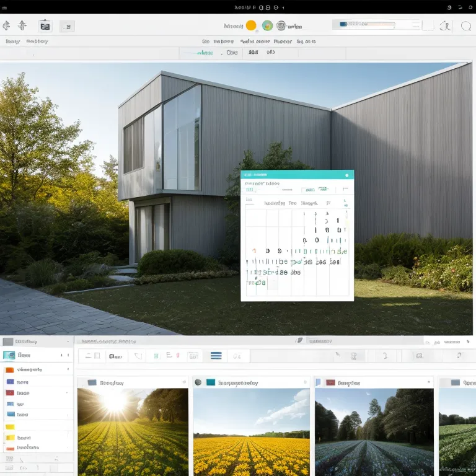This screenshot has height=476, width=476.
Task: Click the magnifier search icon at top right
Action: 465,26
